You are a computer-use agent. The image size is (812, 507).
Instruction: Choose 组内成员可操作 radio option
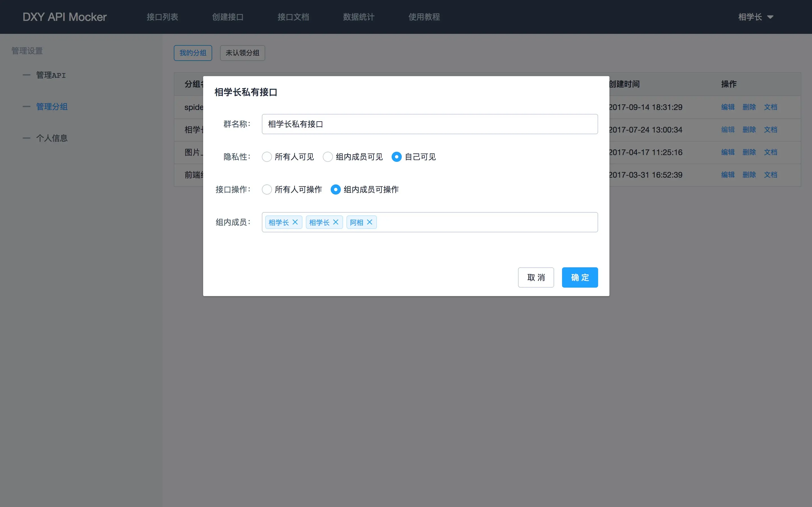point(336,189)
